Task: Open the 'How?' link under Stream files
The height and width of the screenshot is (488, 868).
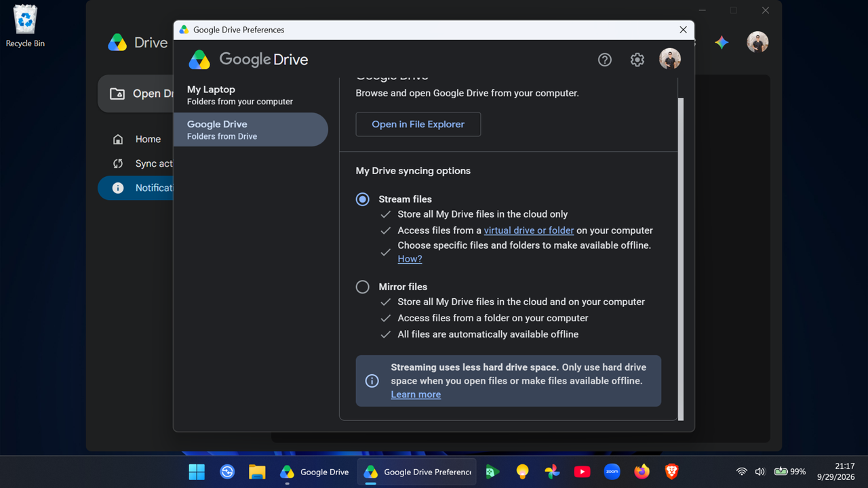Action: (410, 259)
